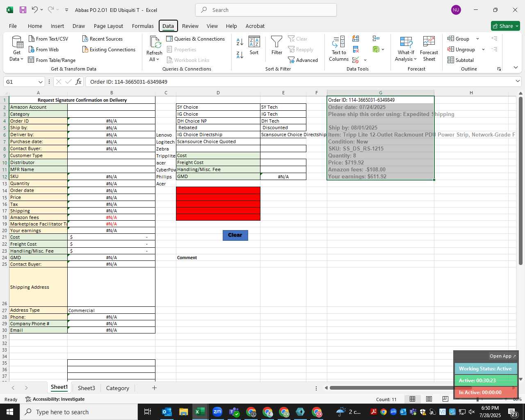This screenshot has width=525, height=420.
Task: Click the vertical scrollbar thumb
Action: (520, 180)
